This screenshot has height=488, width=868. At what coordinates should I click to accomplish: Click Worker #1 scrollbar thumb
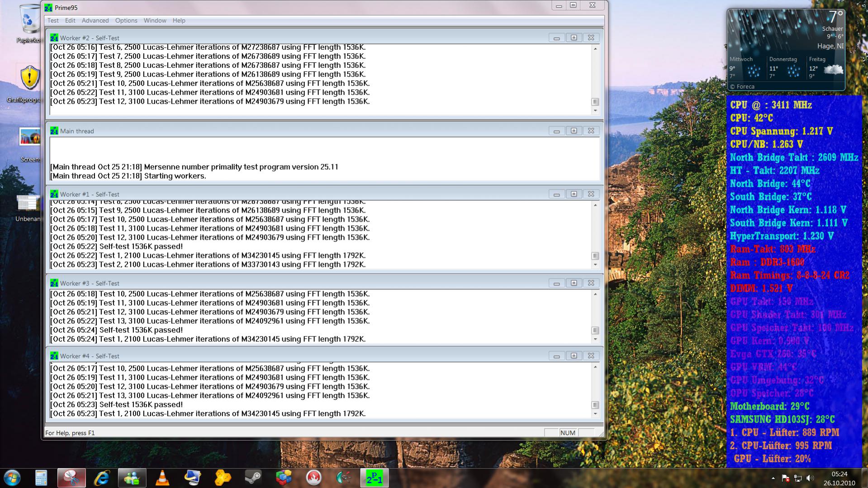(595, 256)
